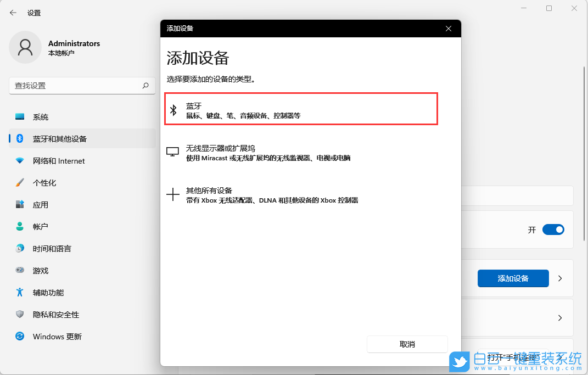Click the plus icon for 其他所有设备
Image resolution: width=588 pixels, height=375 pixels.
(x=173, y=194)
